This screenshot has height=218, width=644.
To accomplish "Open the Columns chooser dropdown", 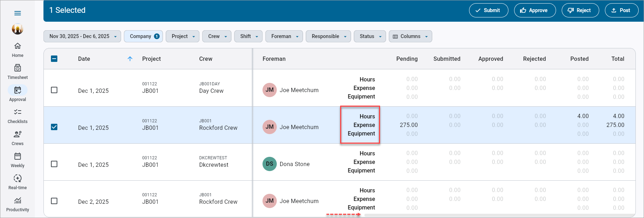I will click(x=410, y=36).
